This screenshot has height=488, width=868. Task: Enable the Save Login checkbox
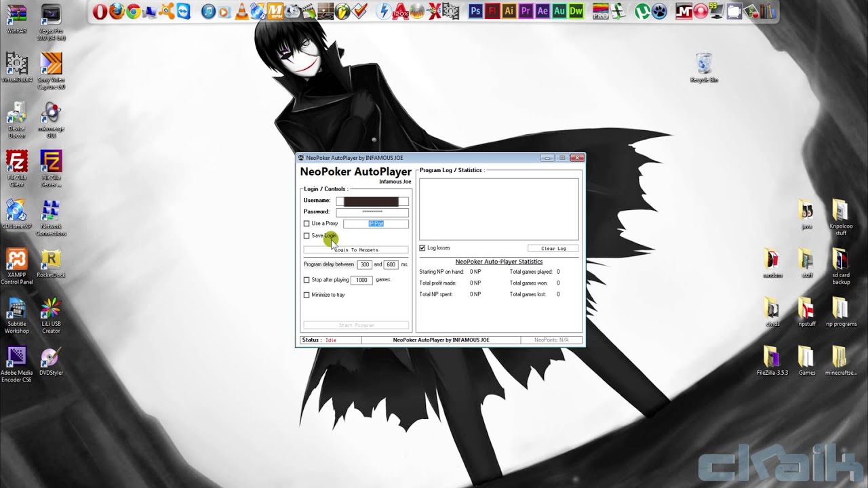[307, 236]
